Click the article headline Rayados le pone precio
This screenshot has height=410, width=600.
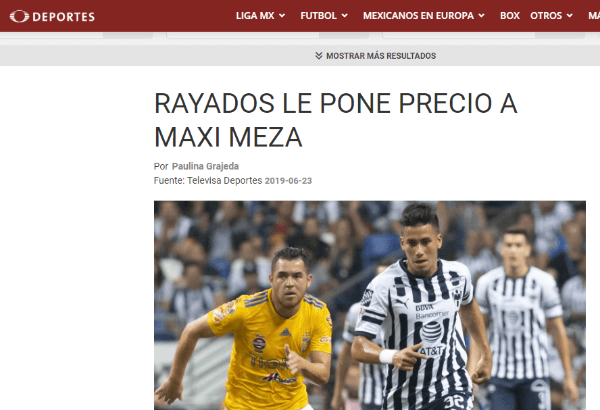(336, 120)
